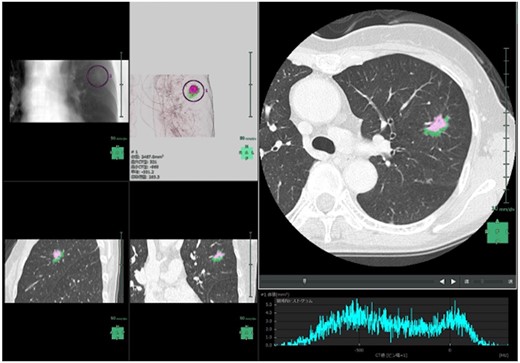This screenshot has height=363, width=520.
Task: Select the segmented pink nodule in the axial view
Action: [437, 125]
